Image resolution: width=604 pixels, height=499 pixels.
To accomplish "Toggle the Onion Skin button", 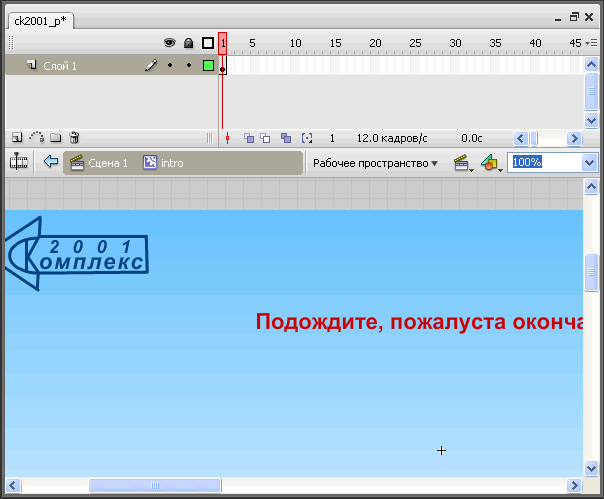I will tap(249, 138).
